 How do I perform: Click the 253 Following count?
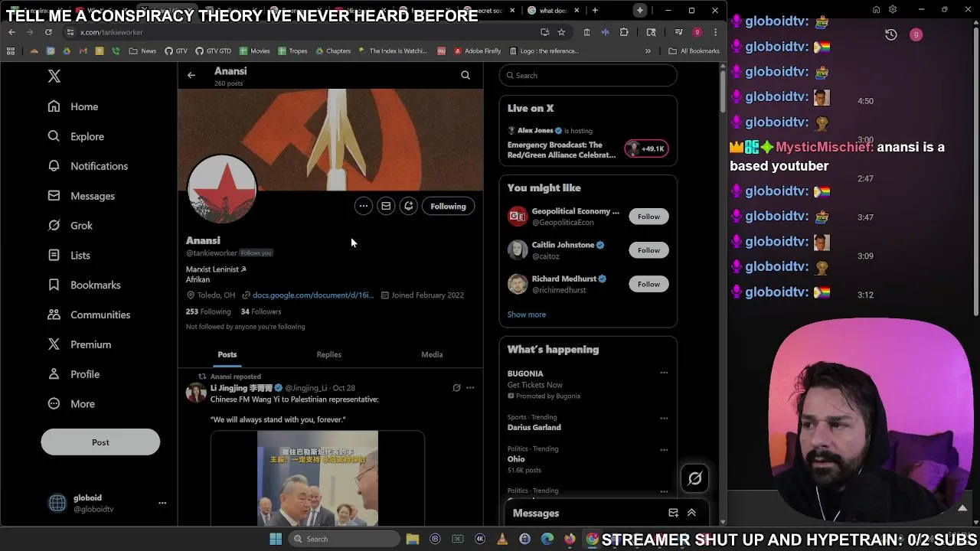coord(208,311)
